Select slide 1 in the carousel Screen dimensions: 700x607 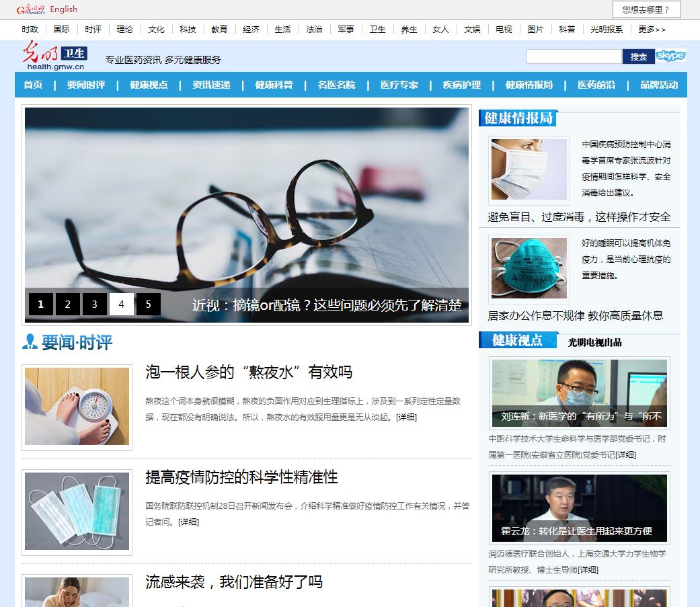pyautogui.click(x=40, y=305)
